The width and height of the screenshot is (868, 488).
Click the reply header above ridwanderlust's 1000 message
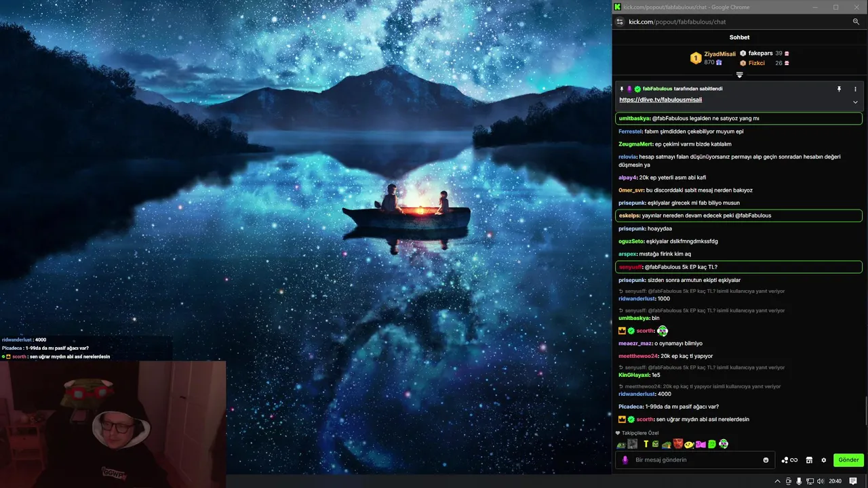(x=701, y=291)
